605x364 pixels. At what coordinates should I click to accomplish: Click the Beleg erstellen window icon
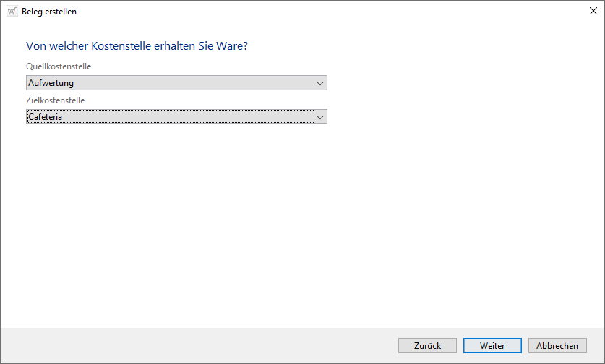pos(12,12)
